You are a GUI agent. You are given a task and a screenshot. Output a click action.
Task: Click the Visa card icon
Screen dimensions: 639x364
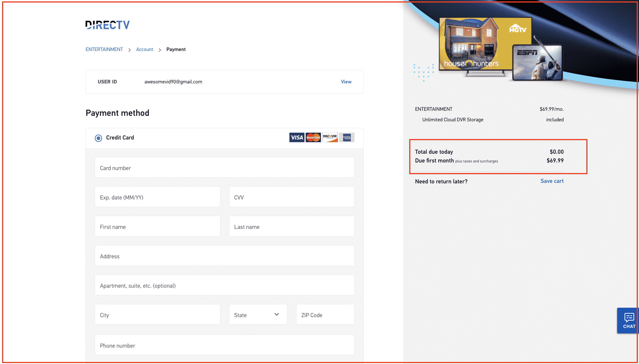[297, 138]
